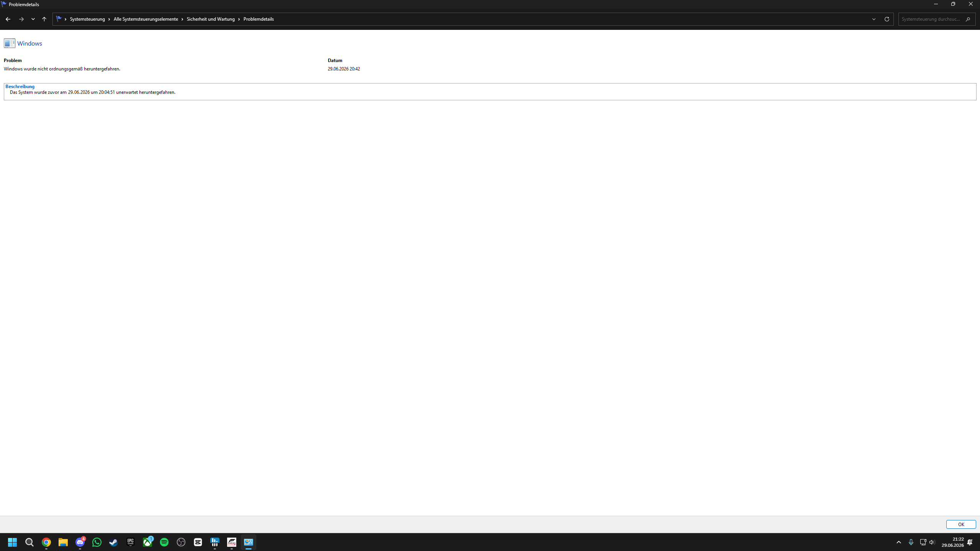Click the Problemdetails title bar icon

pos(4,4)
